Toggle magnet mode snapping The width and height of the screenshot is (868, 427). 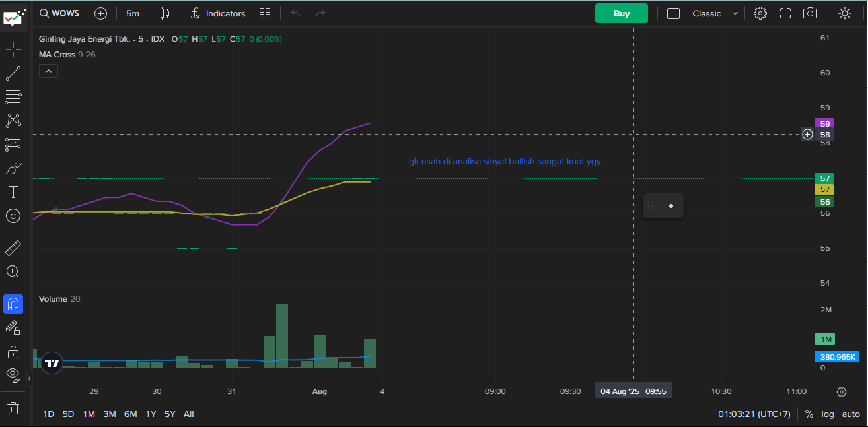(13, 304)
